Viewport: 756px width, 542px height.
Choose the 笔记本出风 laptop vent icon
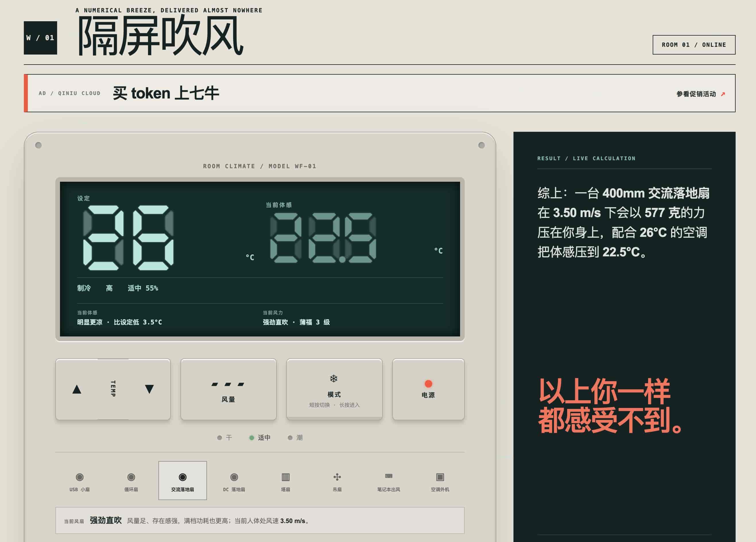389,481
